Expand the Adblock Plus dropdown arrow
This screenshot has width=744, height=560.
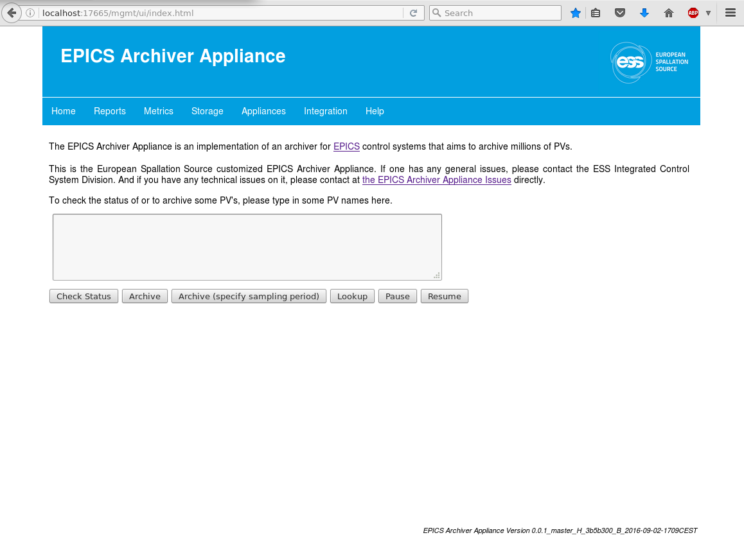[709, 13]
